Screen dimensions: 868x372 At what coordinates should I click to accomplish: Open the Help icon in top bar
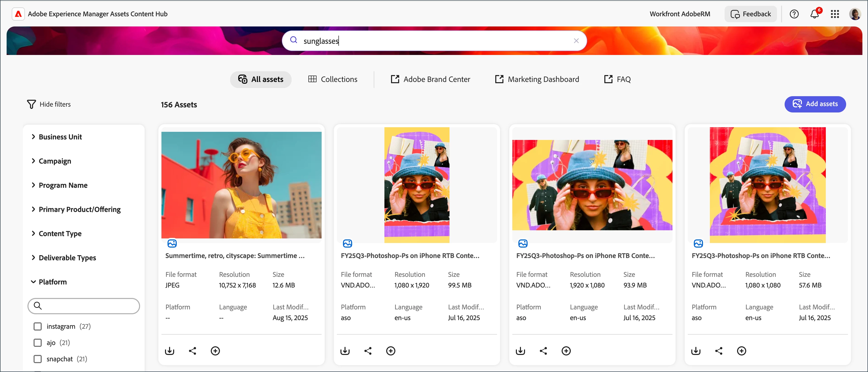click(795, 14)
